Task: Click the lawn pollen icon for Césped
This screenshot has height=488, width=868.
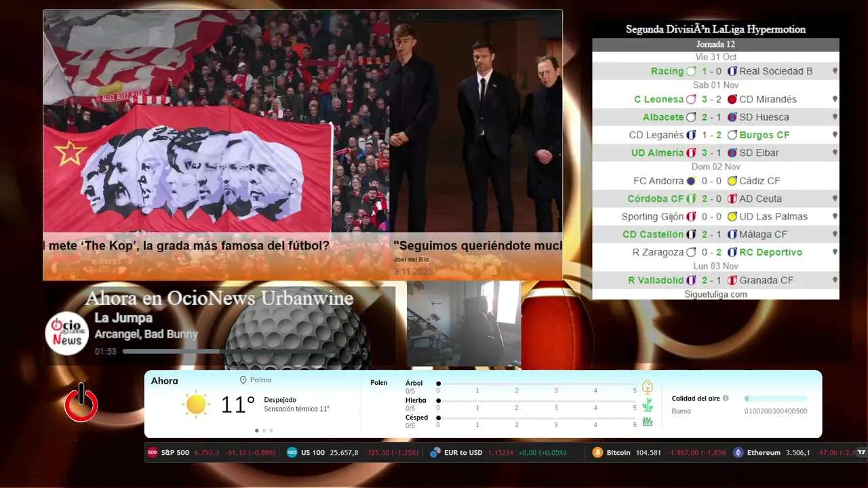Action: pyautogui.click(x=648, y=422)
